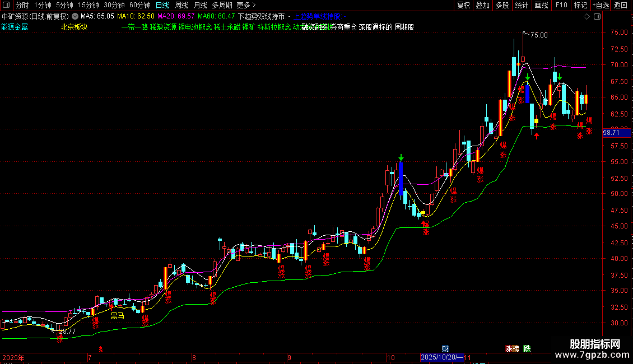
Task: Select the 5分钟 period tab
Action: pos(64,5)
